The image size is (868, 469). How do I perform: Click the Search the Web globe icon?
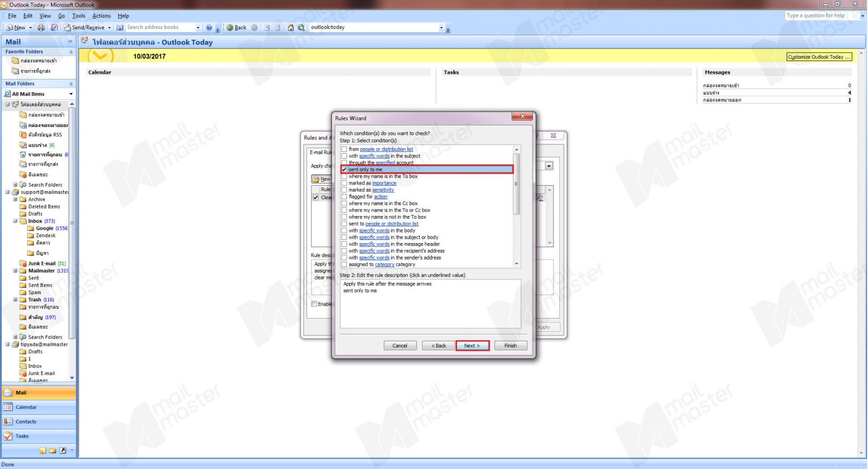click(301, 28)
